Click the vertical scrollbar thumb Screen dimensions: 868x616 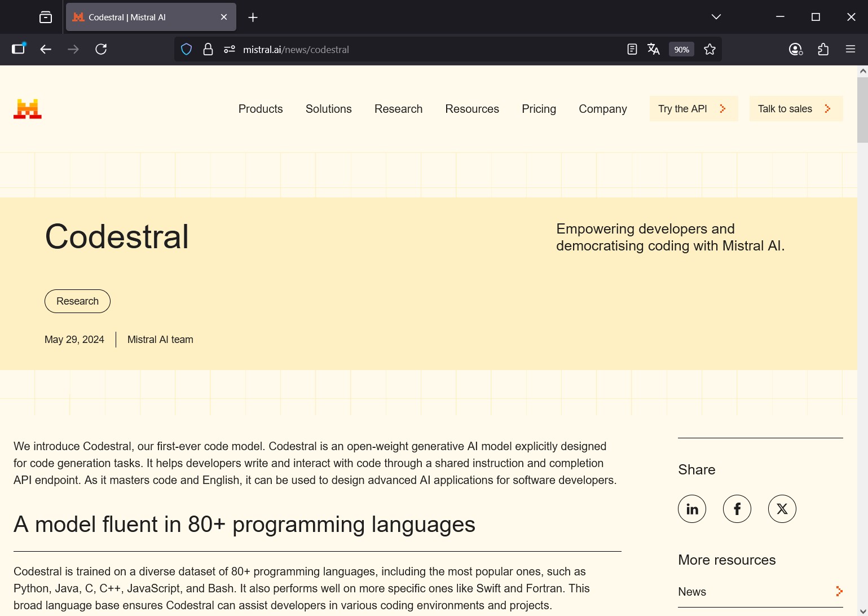(x=863, y=110)
